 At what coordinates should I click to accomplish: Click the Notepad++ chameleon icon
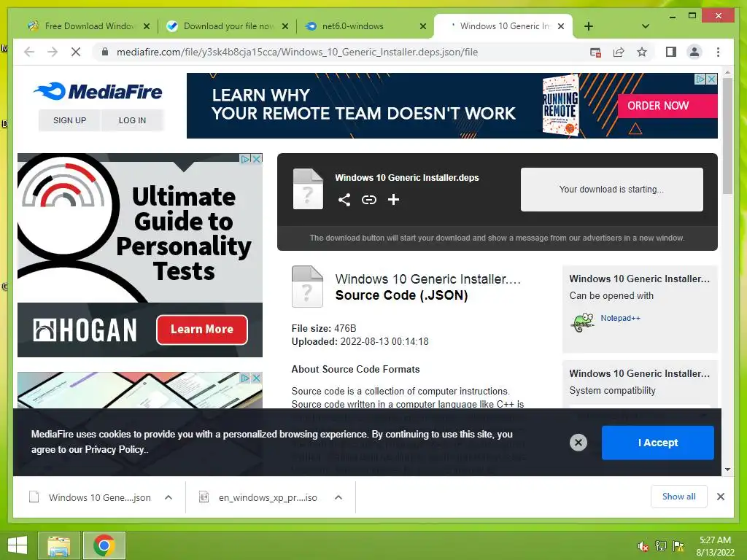click(583, 322)
